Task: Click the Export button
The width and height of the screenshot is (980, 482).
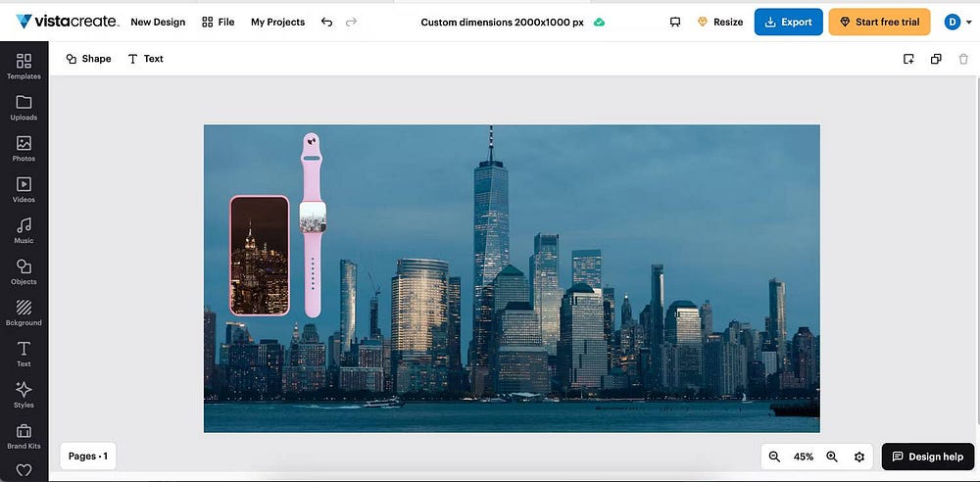Action: (788, 22)
